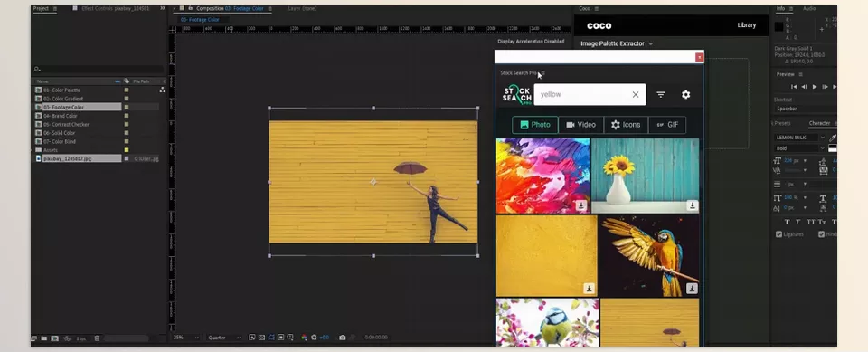Switch to the GIF tab
This screenshot has width=868, height=352.
click(667, 125)
